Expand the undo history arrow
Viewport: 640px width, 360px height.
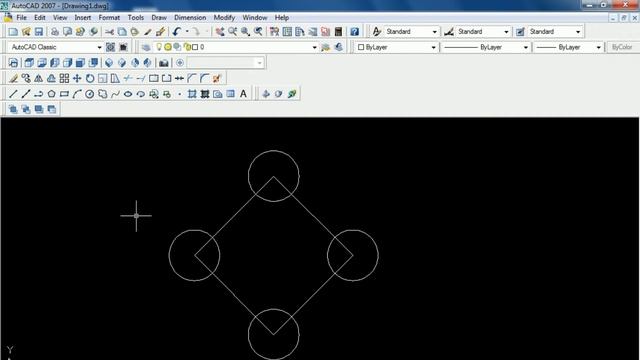coord(187,32)
